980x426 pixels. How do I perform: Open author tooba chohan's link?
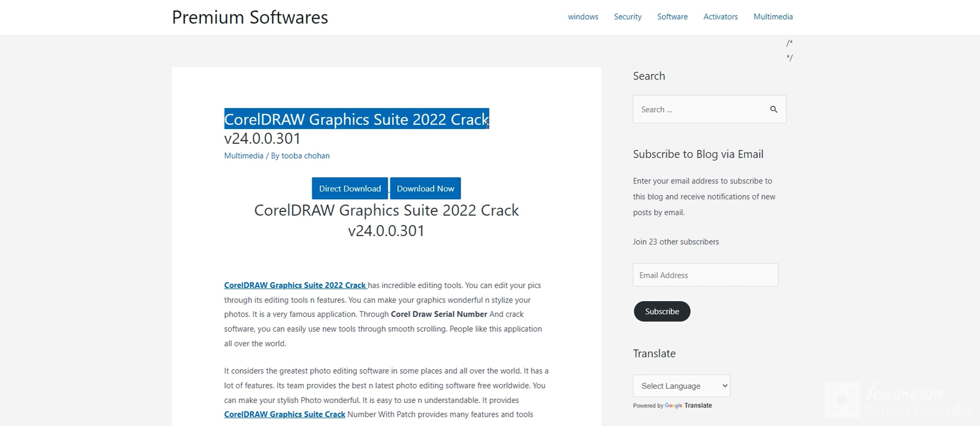305,156
